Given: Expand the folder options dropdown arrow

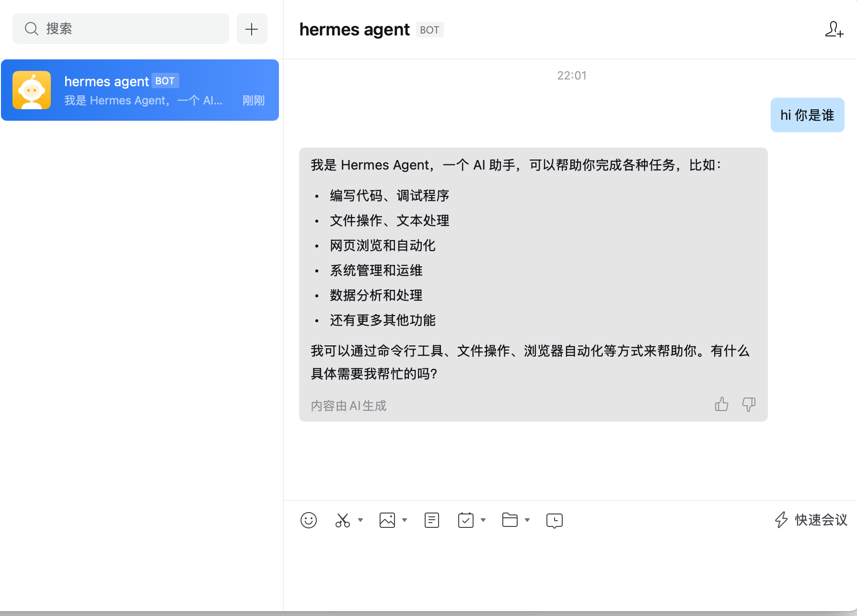Looking at the screenshot, I should [x=527, y=520].
